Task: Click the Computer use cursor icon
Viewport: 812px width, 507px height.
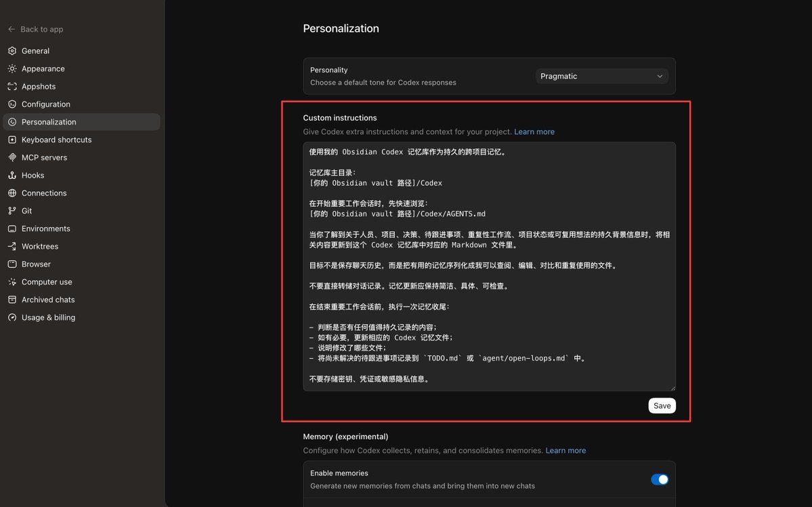Action: 12,282
